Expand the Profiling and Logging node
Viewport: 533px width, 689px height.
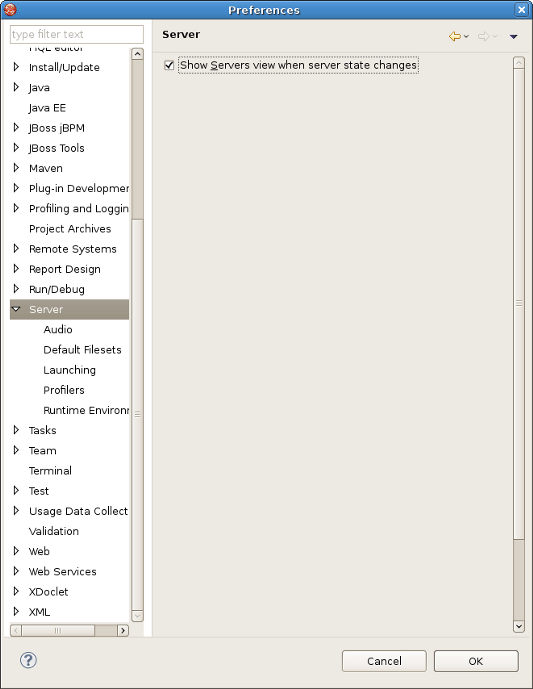16,208
